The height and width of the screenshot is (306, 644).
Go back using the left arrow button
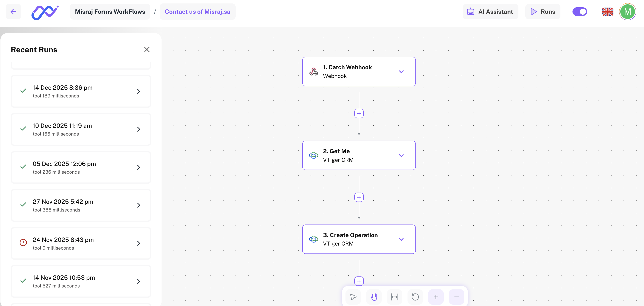point(14,11)
